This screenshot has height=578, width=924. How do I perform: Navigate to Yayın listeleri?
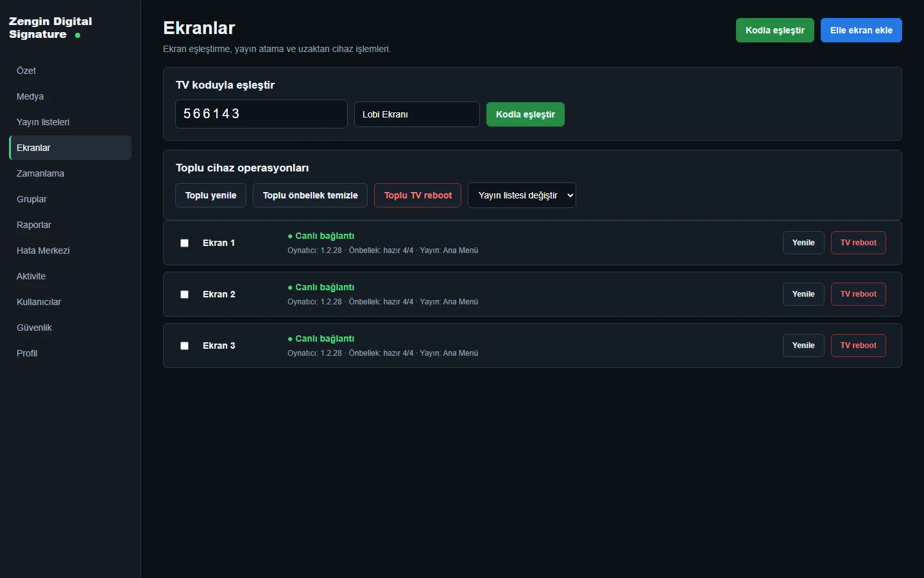(x=70, y=122)
